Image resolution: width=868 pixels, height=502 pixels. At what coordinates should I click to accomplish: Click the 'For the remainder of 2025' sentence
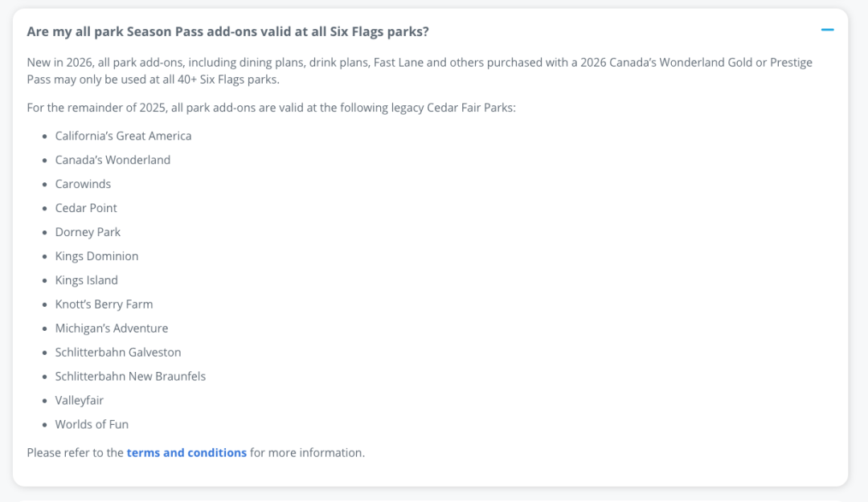[271, 108]
